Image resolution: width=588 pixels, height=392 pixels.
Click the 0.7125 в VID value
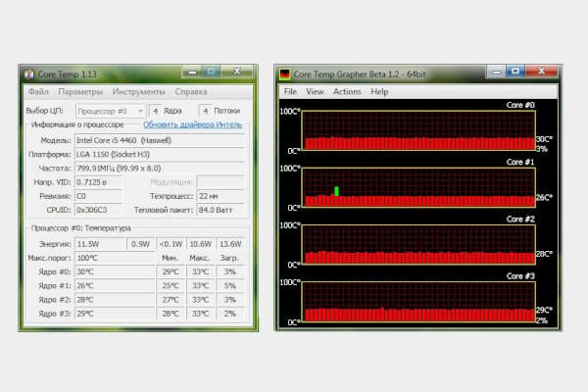[99, 182]
